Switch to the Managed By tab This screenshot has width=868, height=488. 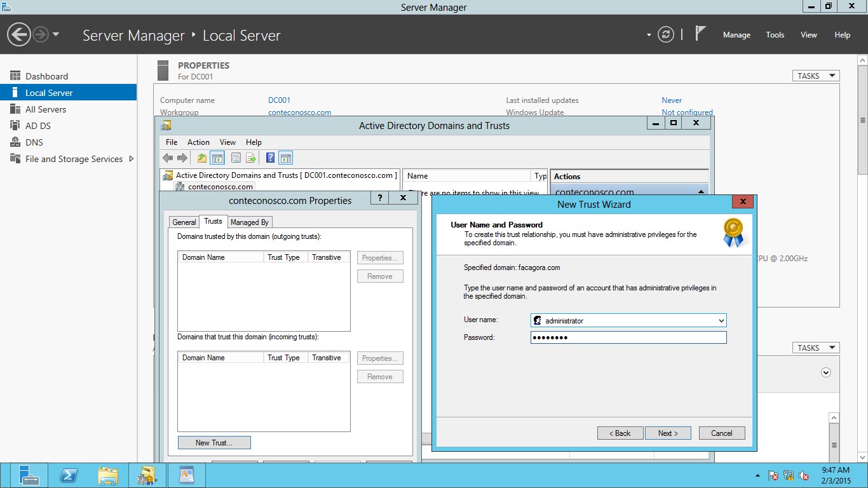pos(249,222)
